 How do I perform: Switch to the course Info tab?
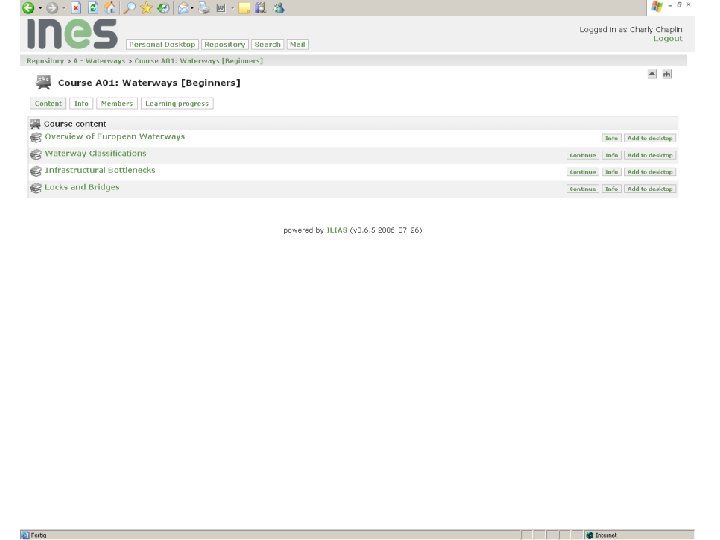coord(81,104)
